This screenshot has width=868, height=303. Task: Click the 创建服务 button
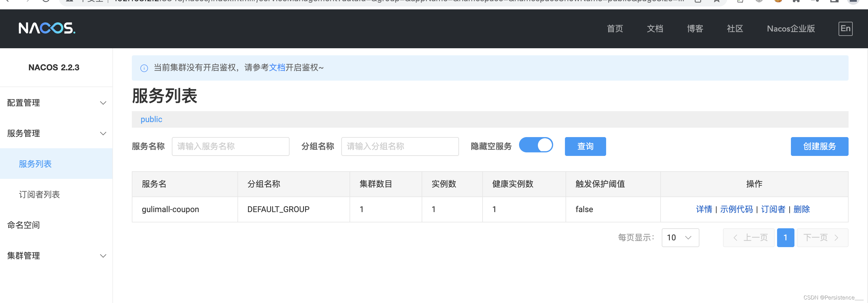[819, 146]
